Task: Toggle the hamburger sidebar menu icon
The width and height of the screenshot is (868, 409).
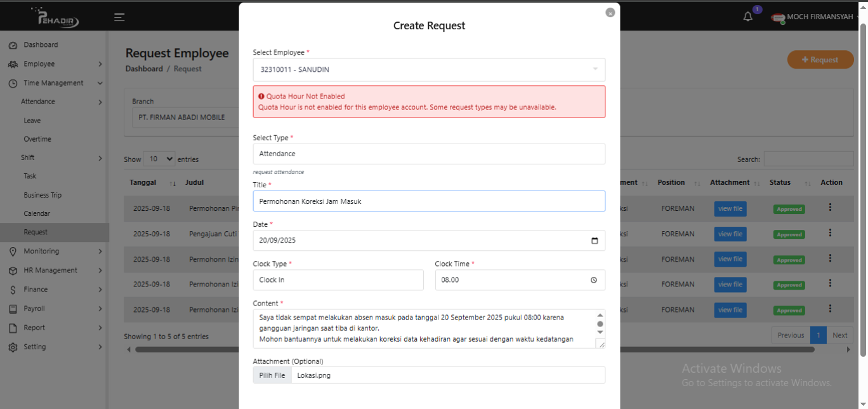Action: pos(119,17)
